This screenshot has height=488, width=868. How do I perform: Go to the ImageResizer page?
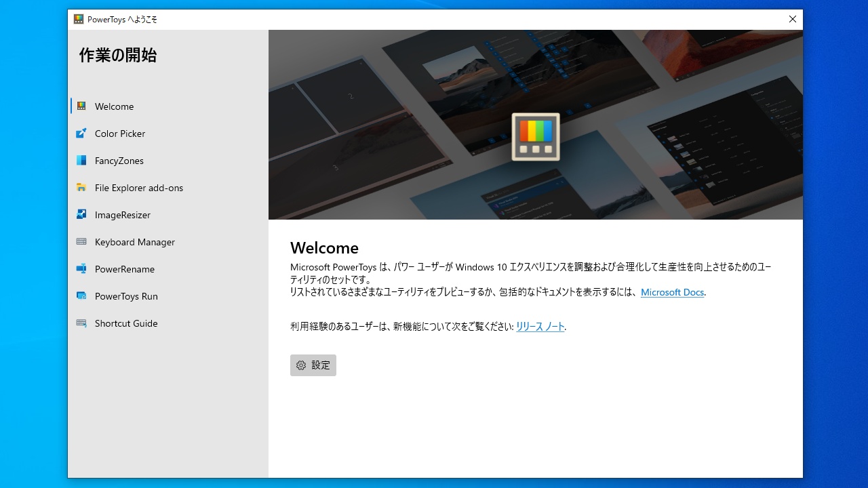point(168,215)
